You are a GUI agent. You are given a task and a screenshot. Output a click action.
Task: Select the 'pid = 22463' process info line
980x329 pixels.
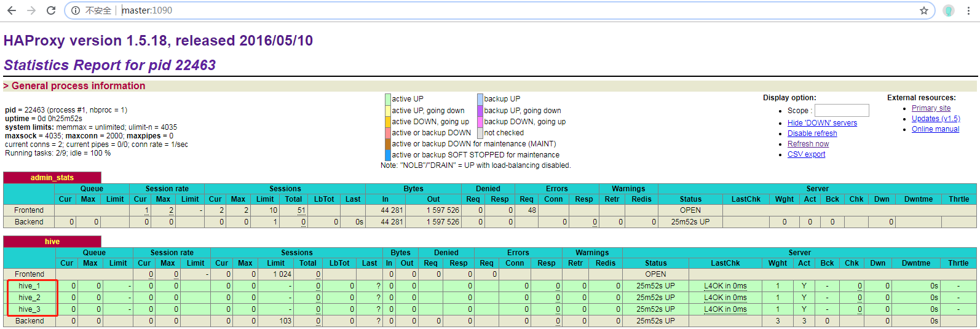(x=66, y=110)
